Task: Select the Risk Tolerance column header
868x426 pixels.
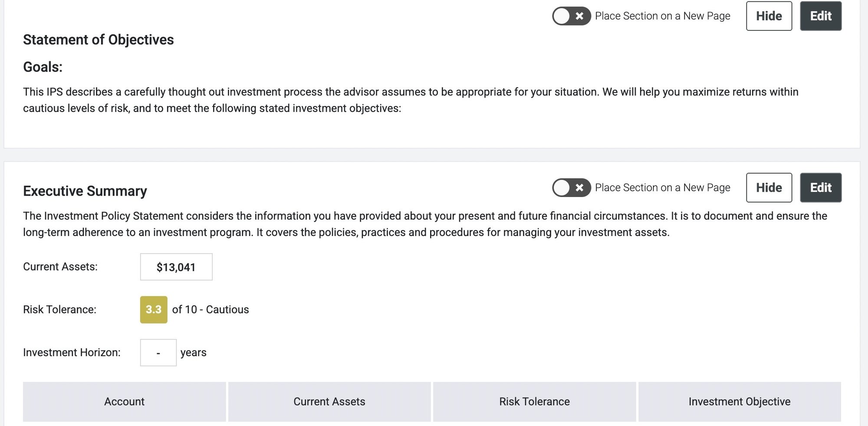Action: 535,402
